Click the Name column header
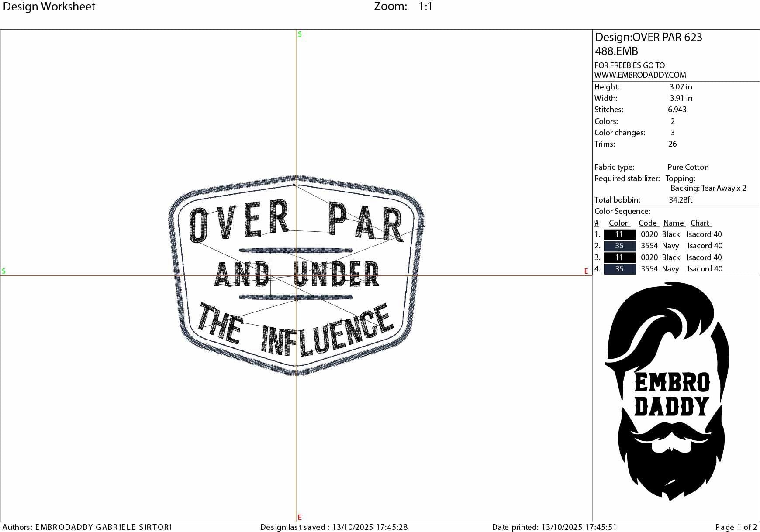The height and width of the screenshot is (532, 760). (x=674, y=223)
